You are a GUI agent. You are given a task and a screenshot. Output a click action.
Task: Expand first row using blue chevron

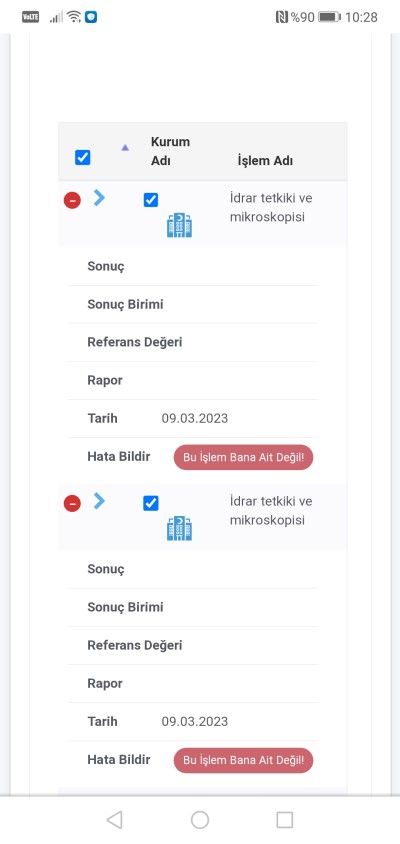[x=99, y=198]
